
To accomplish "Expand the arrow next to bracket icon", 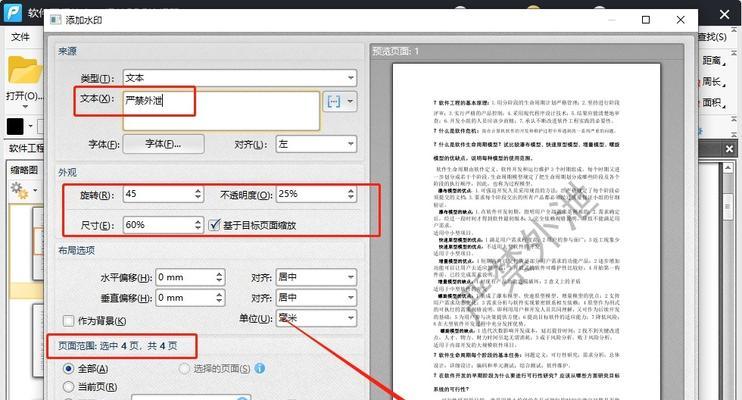I will [x=350, y=101].
